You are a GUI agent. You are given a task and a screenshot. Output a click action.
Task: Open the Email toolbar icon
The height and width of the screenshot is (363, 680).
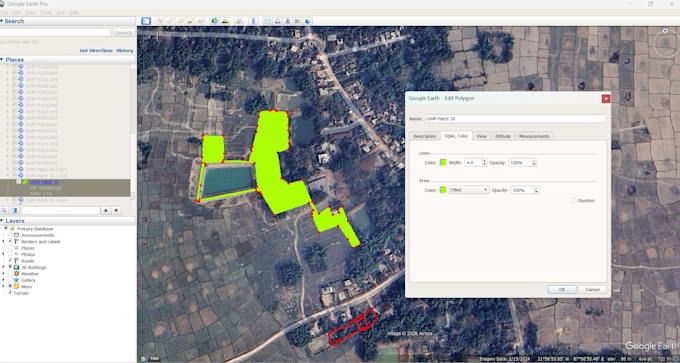click(x=268, y=21)
